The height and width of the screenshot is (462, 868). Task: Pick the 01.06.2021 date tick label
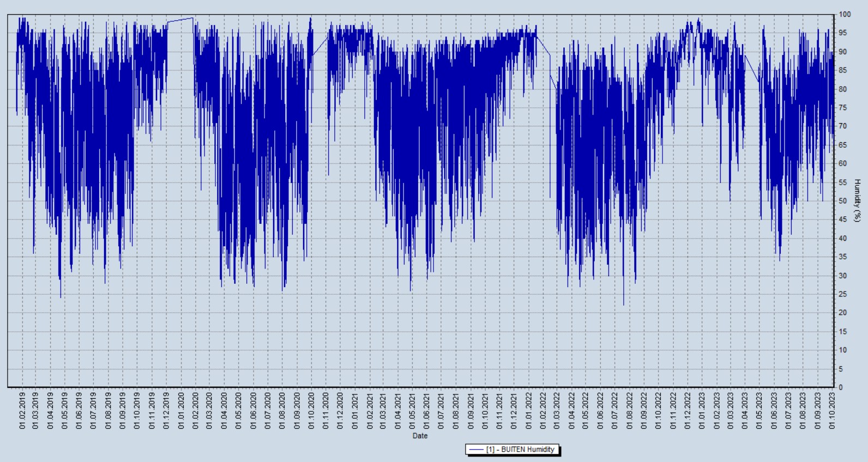427,410
